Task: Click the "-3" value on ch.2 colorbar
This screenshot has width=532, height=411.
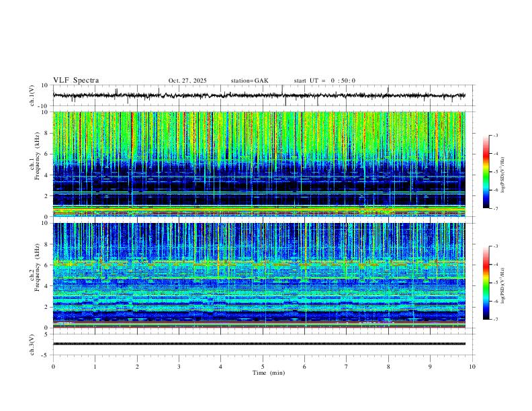Action: click(x=496, y=246)
